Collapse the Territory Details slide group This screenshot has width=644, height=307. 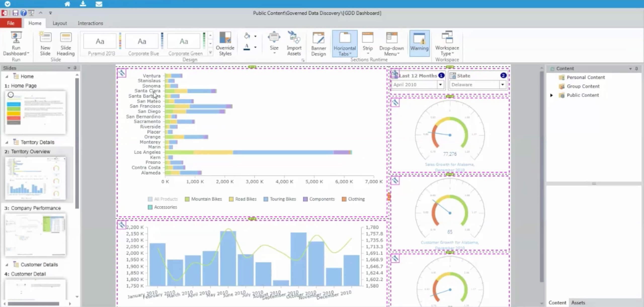tap(7, 142)
